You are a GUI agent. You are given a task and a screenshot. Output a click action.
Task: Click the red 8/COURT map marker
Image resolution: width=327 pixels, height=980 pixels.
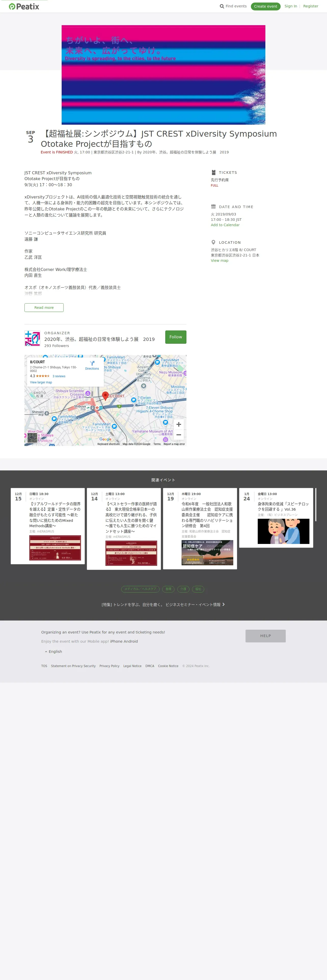point(105,396)
